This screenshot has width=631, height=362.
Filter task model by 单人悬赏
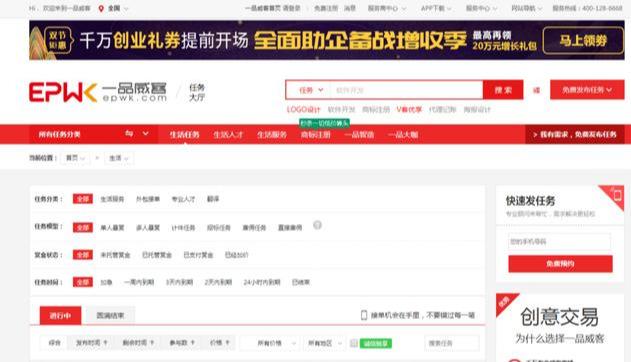[112, 228]
